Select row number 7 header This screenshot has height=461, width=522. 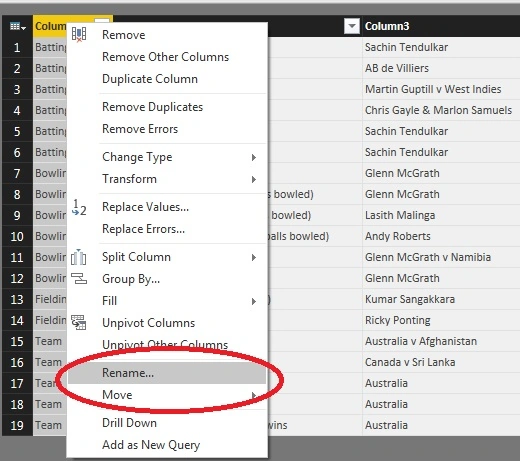(17, 173)
